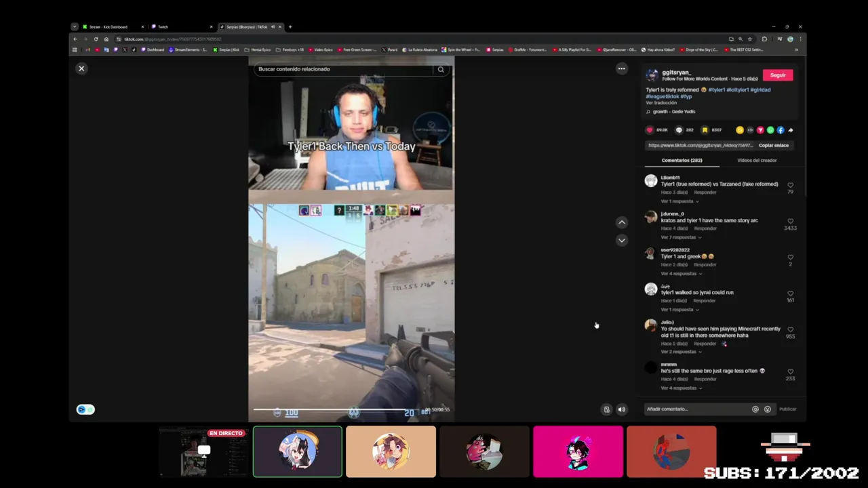This screenshot has width=868, height=488.
Task: Expand 'Ver 4 respuestas' under Tyler 1 and greek comment
Action: click(x=681, y=273)
